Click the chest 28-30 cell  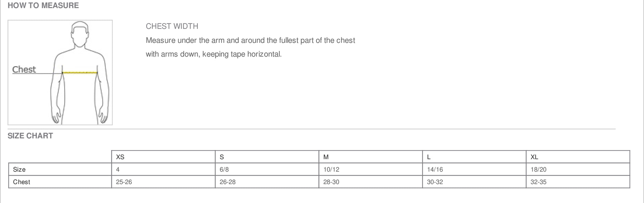[x=371, y=182]
